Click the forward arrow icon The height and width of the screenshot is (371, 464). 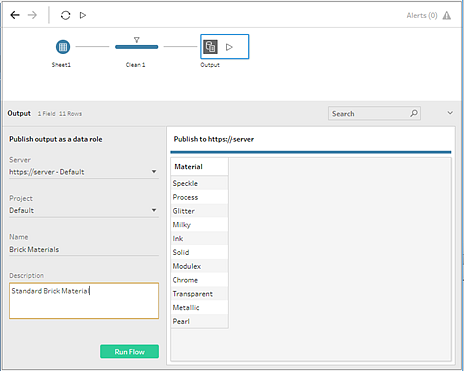tap(32, 15)
